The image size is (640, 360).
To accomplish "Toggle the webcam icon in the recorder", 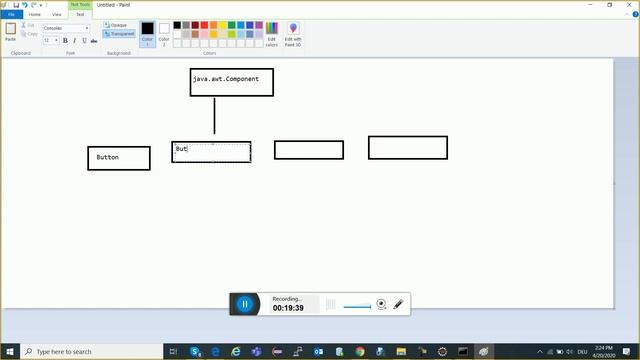I will click(x=381, y=304).
